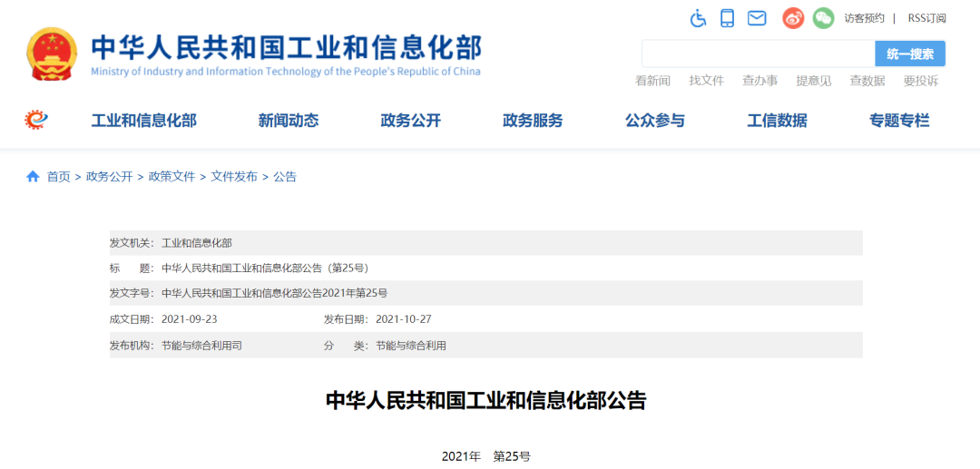Click the 统一搜索 button
The image size is (980, 469).
(x=910, y=54)
